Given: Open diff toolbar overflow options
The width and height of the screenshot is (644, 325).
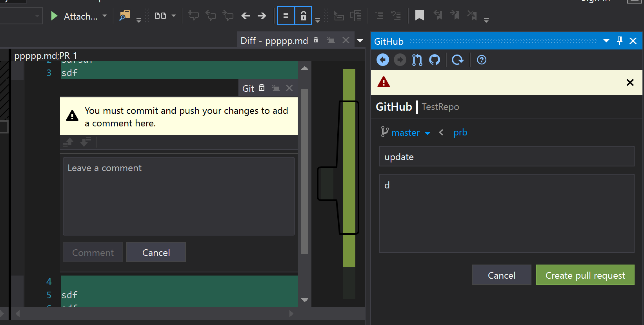Looking at the screenshot, I should tap(318, 20).
